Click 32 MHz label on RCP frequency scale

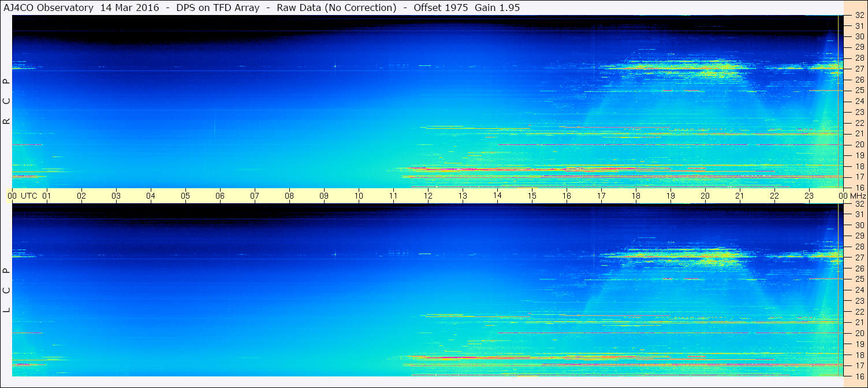(x=859, y=16)
